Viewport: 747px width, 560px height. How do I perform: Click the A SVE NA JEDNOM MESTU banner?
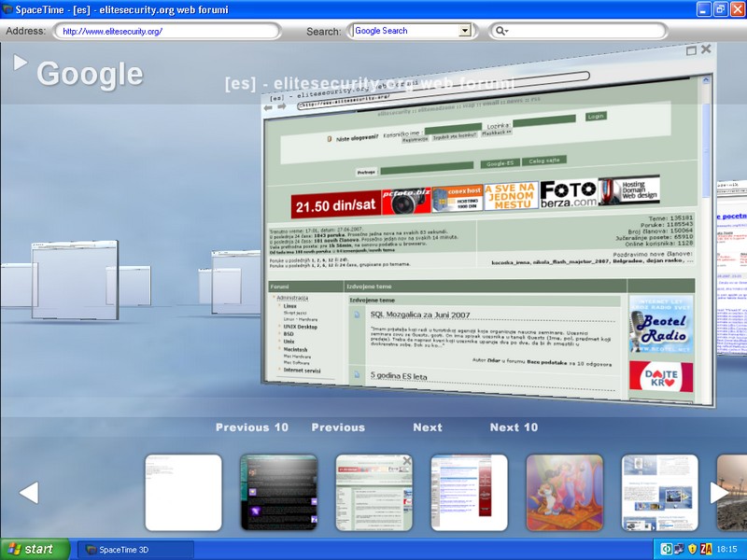511,196
